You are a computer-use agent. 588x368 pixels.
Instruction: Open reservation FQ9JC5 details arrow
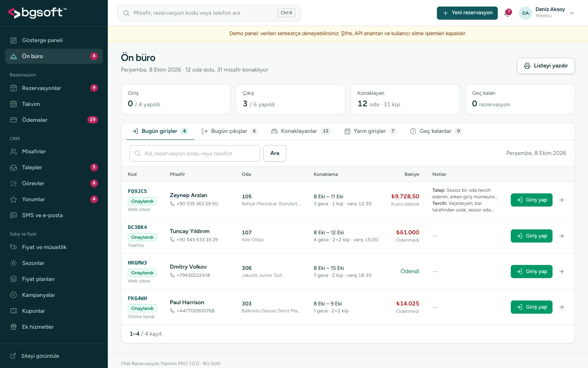pyautogui.click(x=561, y=200)
